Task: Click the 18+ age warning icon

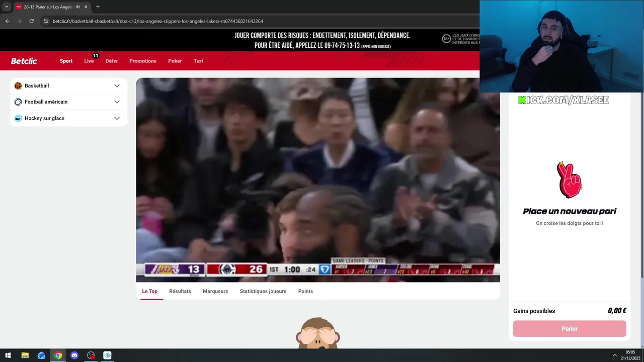Action: pos(446,39)
